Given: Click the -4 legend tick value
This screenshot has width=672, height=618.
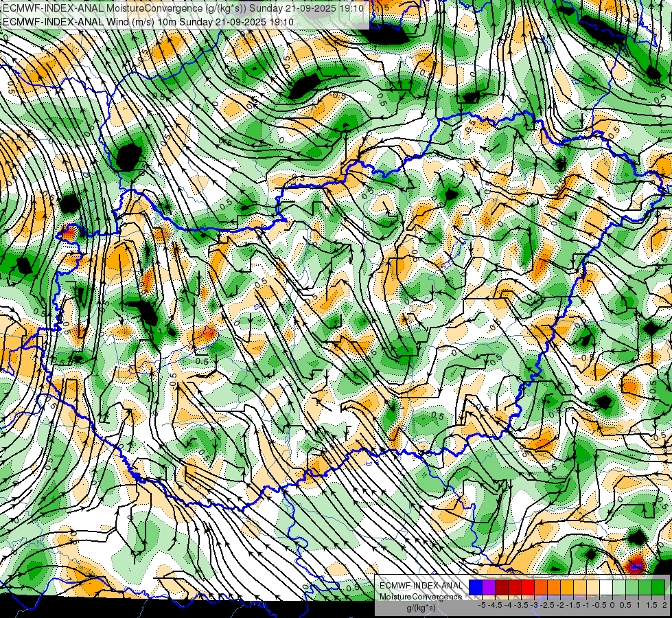Looking at the screenshot, I should point(508,605).
